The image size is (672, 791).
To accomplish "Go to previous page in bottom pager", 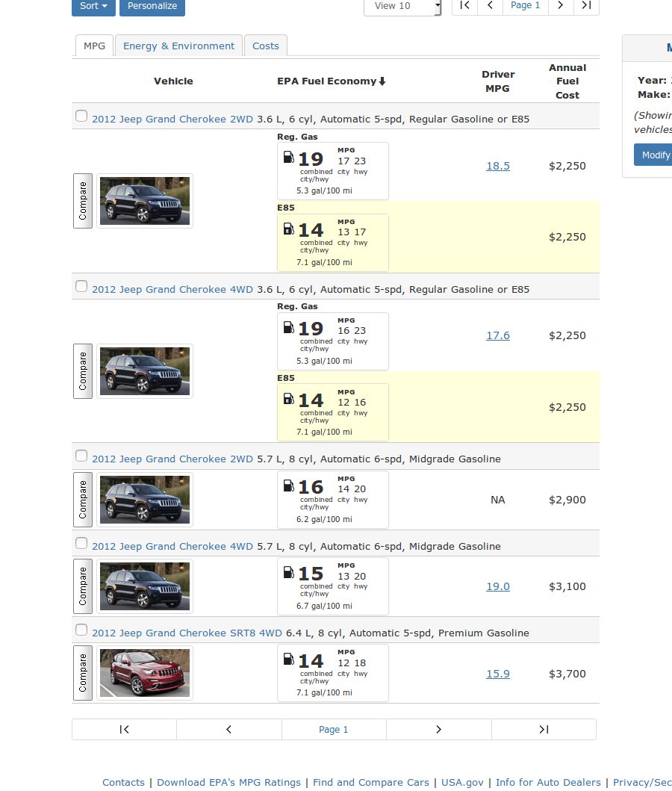I will [229, 730].
